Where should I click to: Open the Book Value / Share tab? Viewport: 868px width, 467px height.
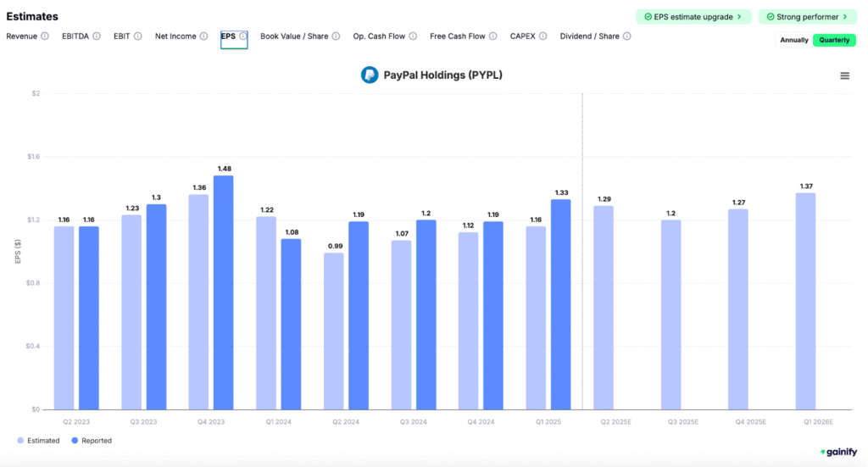click(294, 36)
